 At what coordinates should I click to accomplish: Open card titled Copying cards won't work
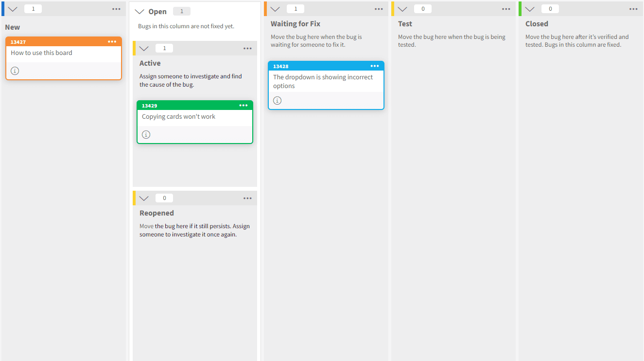click(x=178, y=117)
